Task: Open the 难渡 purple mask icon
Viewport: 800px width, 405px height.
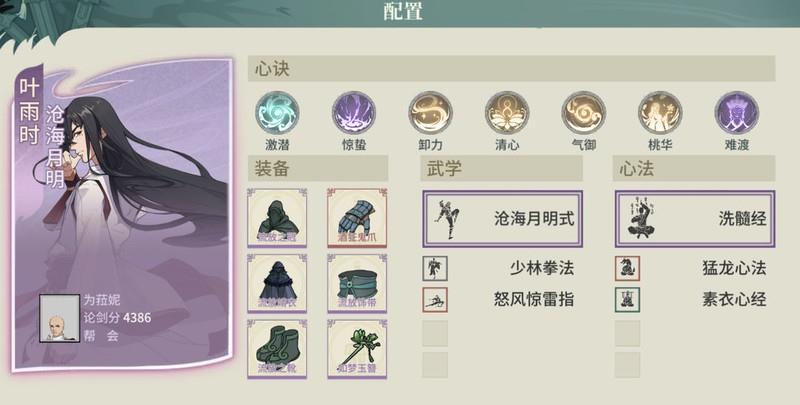Action: (737, 113)
